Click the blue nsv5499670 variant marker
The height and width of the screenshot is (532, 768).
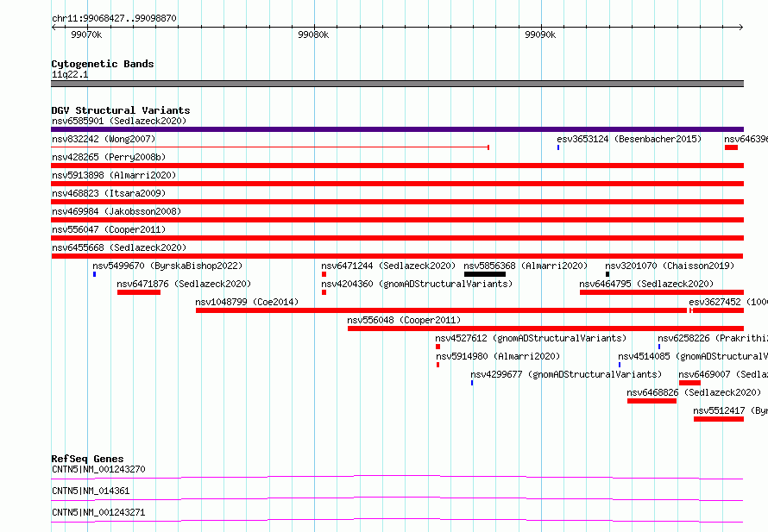(x=95, y=274)
